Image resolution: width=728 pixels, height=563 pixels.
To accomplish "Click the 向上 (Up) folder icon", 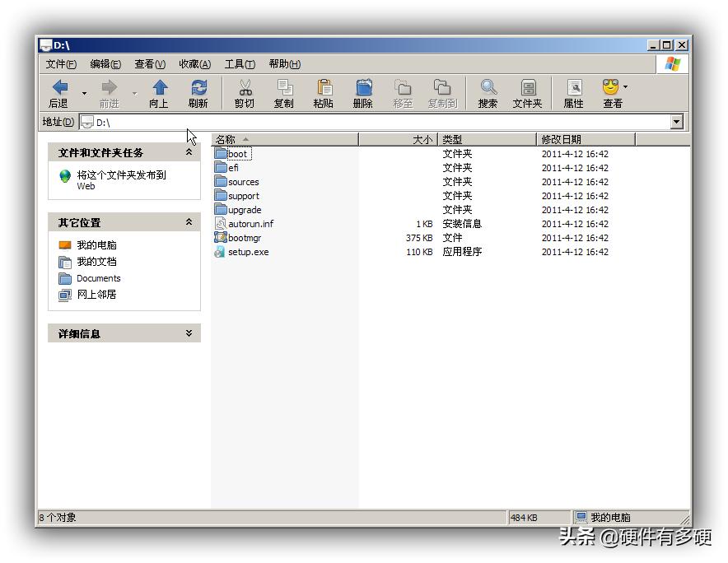I will point(158,87).
